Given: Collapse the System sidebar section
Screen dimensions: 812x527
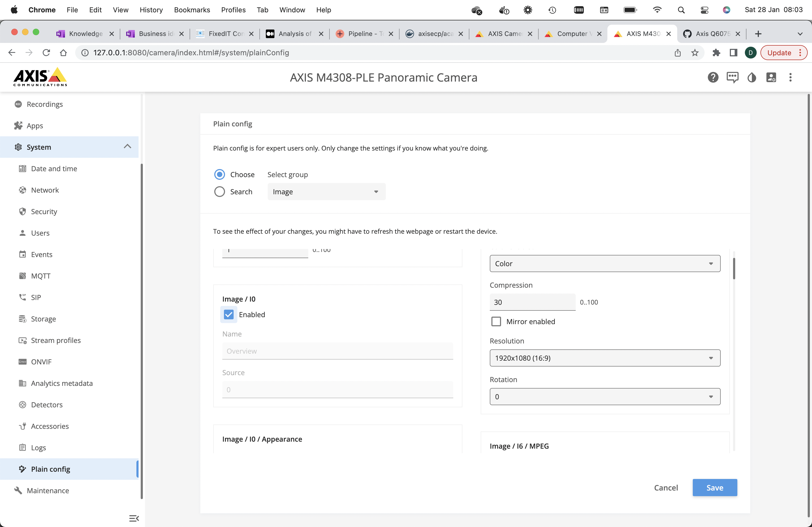Looking at the screenshot, I should point(127,147).
